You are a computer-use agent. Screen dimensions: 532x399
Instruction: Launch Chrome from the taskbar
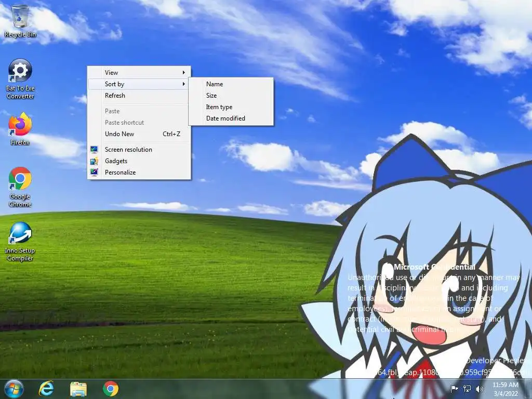coord(111,389)
